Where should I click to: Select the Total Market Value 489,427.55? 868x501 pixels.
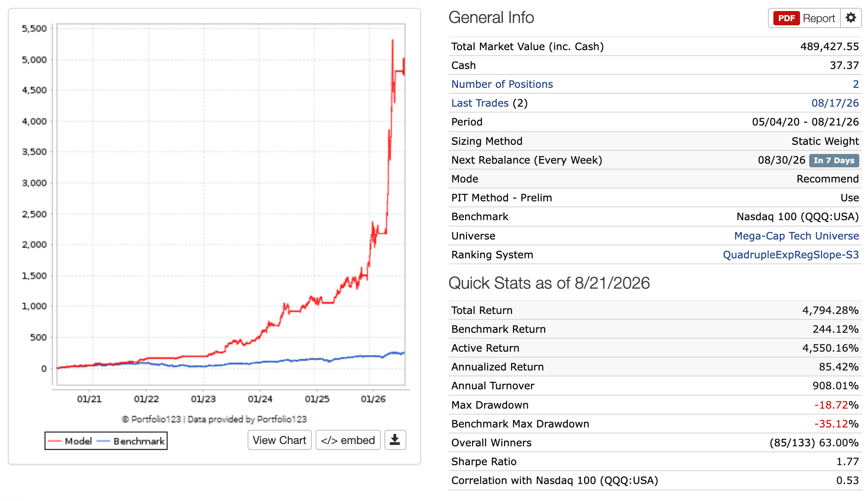[x=829, y=46]
